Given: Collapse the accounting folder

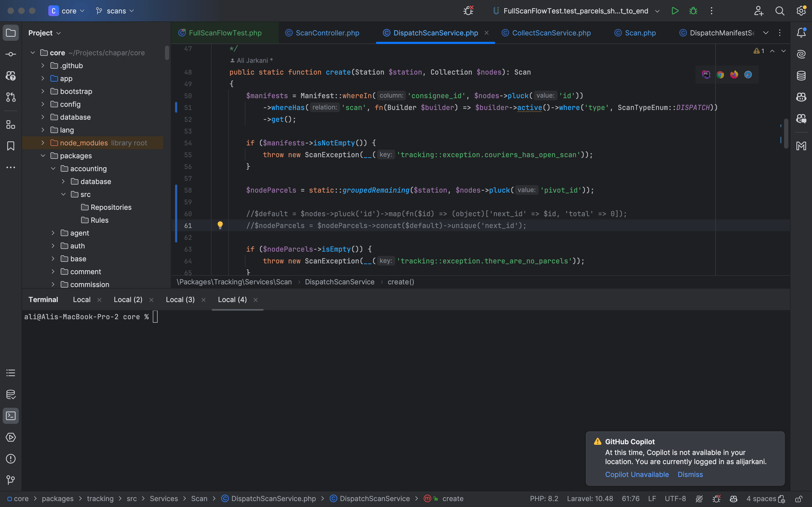Looking at the screenshot, I should pos(53,169).
